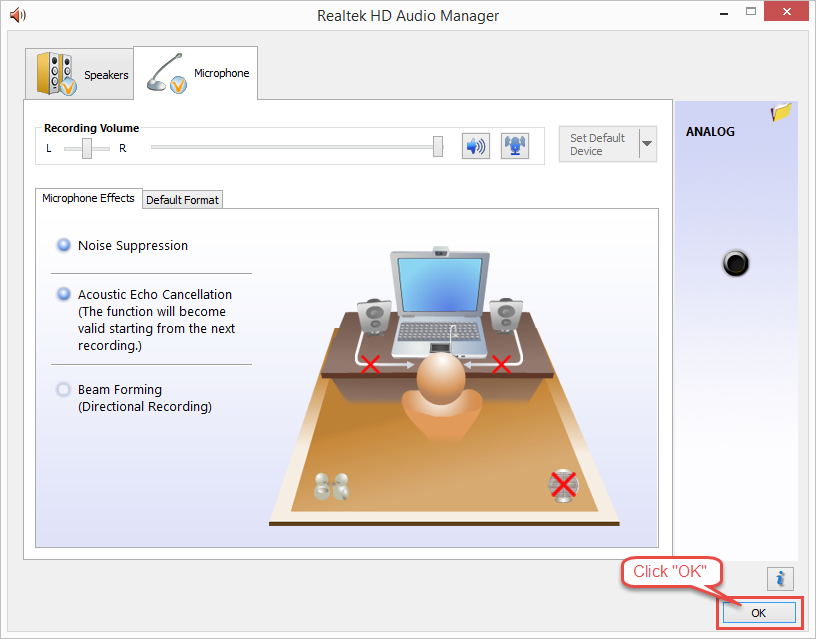Viewport: 816px width, 639px height.
Task: Click the audio manager title bar speaker icon
Action: tap(18, 15)
